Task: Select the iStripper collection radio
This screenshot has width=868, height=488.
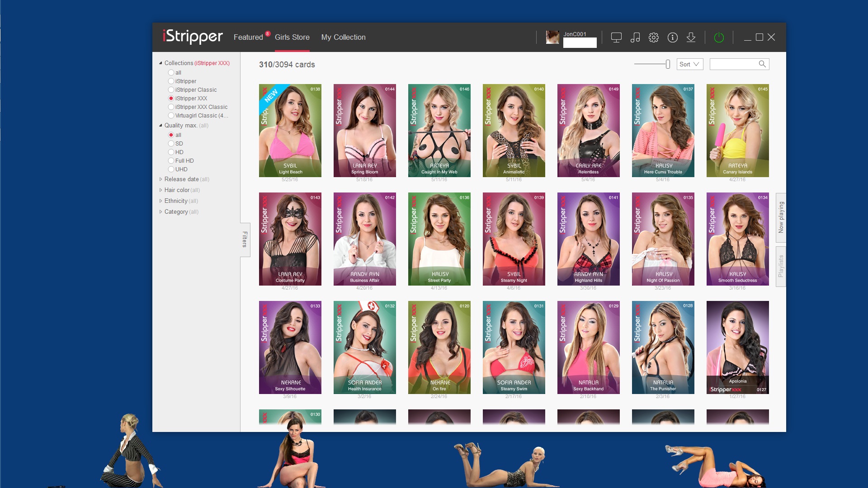Action: point(171,81)
